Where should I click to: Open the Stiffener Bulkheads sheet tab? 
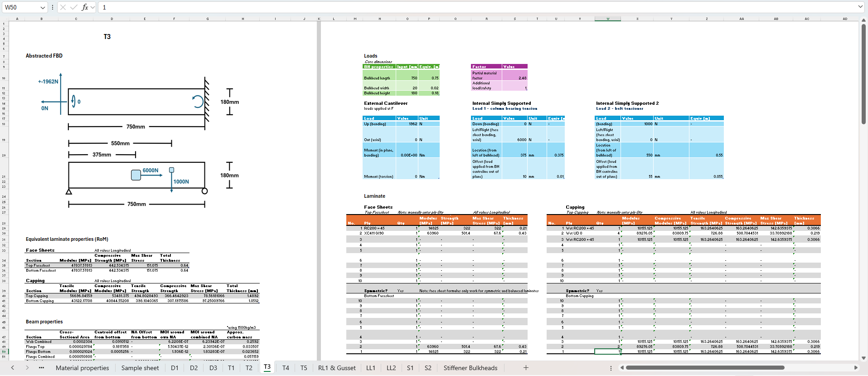[x=470, y=368]
